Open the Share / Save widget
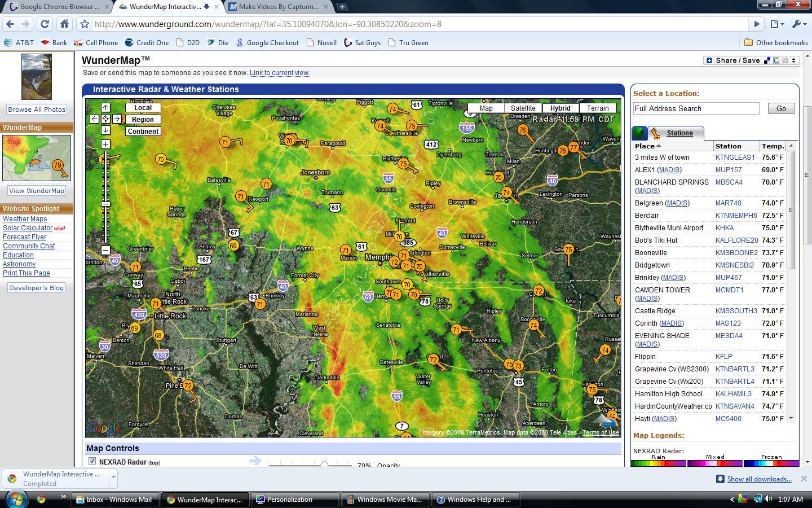This screenshot has width=812, height=508. tap(751, 60)
